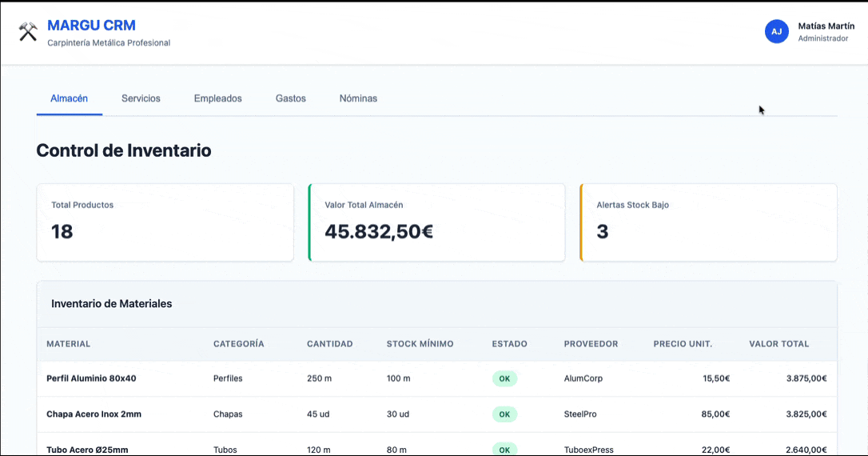Click the Control de Inventario heading

pyautogui.click(x=124, y=150)
